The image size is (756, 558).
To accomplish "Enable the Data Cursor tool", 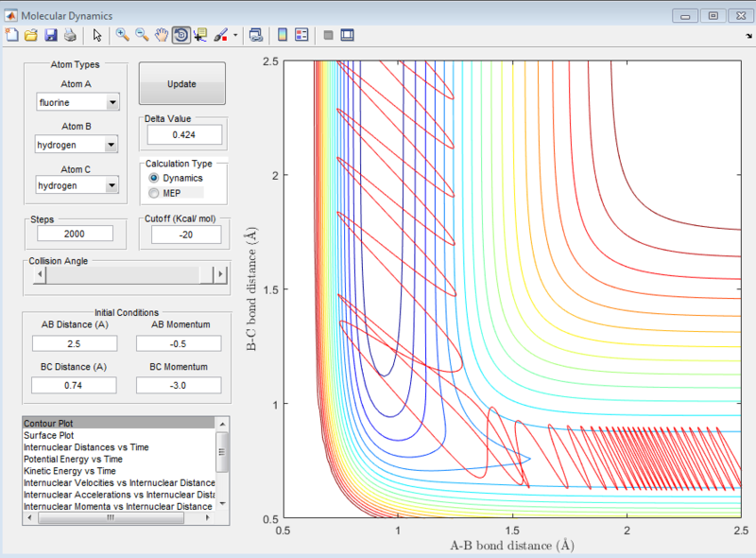I will coord(200,35).
